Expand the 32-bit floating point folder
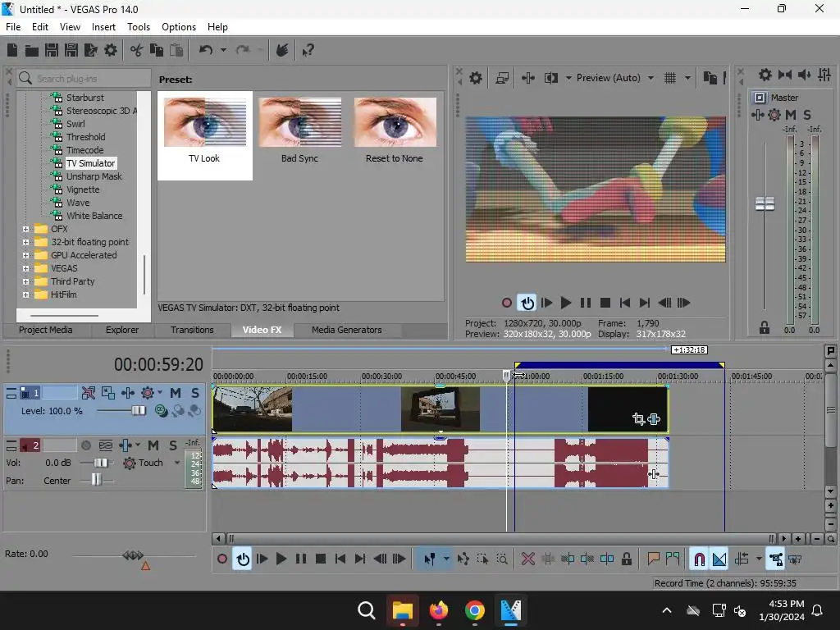This screenshot has height=630, width=840. pos(25,242)
